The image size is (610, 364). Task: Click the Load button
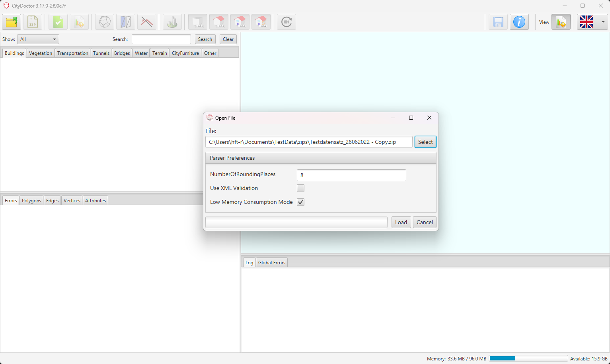pos(401,222)
